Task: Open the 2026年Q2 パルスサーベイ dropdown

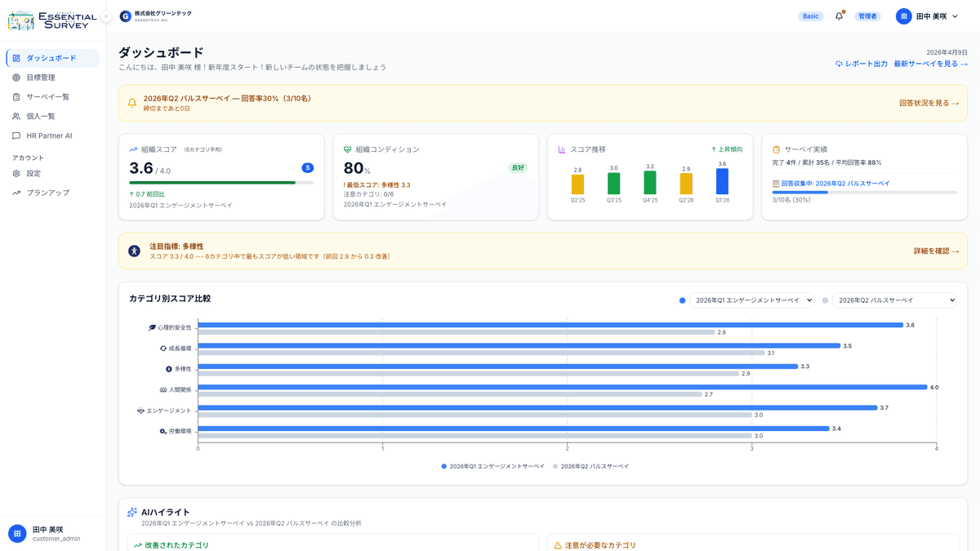Action: tap(894, 300)
